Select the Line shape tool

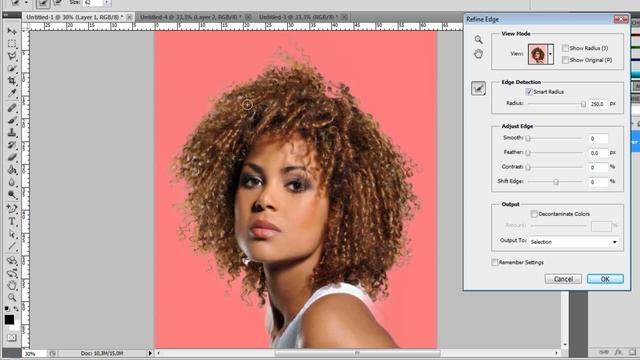click(12, 246)
